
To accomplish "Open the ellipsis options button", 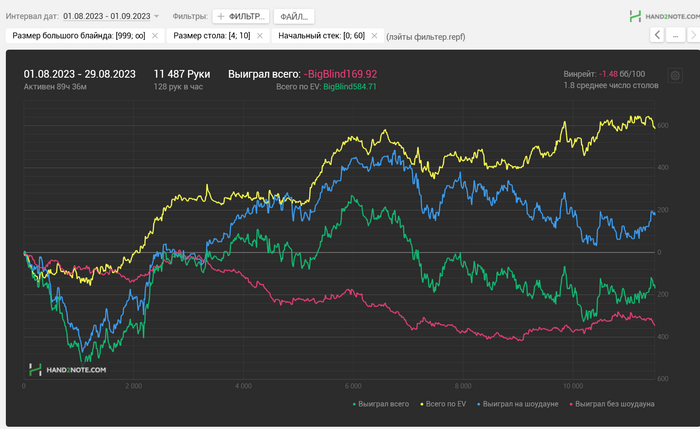I will click(x=675, y=35).
